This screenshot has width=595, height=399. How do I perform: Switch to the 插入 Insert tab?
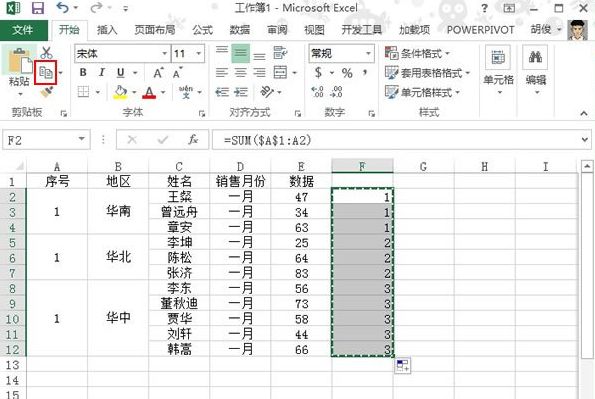click(107, 30)
